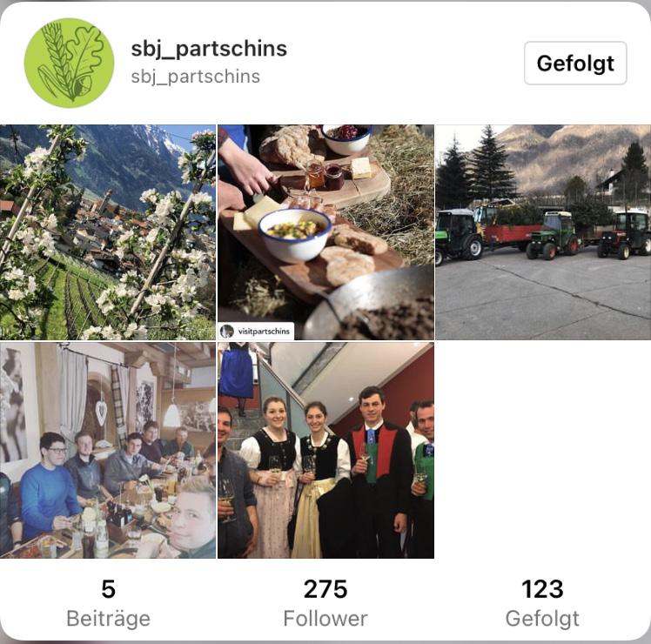The height and width of the screenshot is (644, 651).
Task: Tap the gray sbj_partschins subtitle
Action: click(x=196, y=77)
